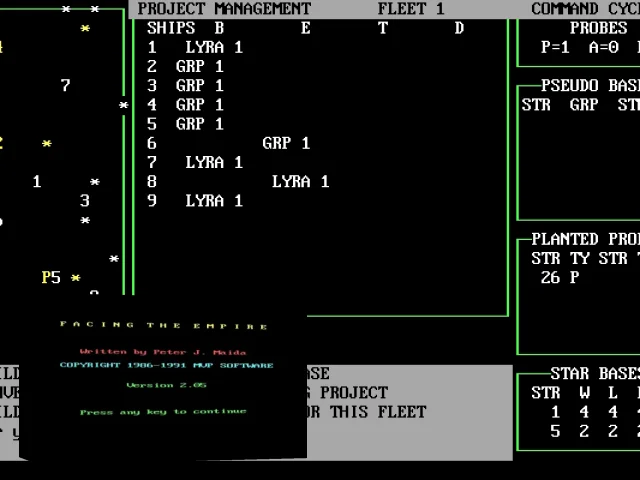Click LYRA 1 in row 8
Screen dimensions: 640x480
(300, 182)
